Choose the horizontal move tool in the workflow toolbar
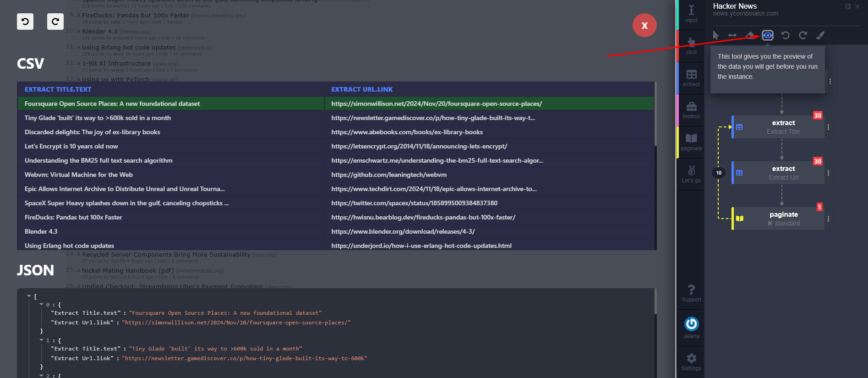 (x=732, y=35)
